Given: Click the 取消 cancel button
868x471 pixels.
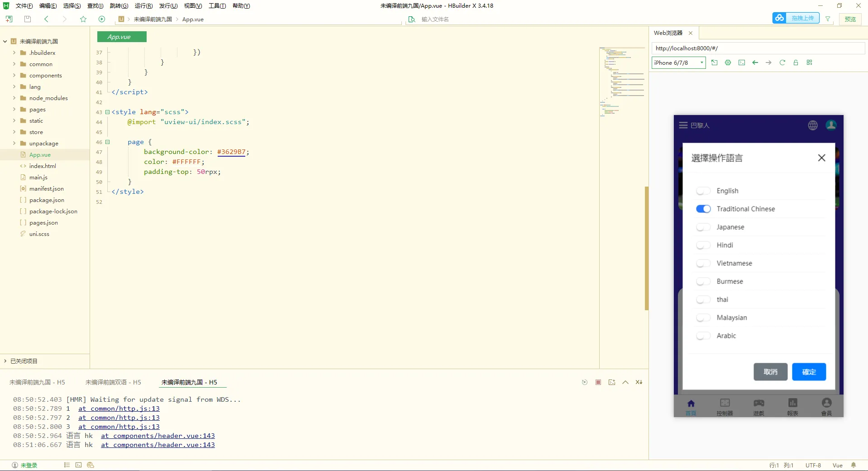Looking at the screenshot, I should [x=770, y=372].
